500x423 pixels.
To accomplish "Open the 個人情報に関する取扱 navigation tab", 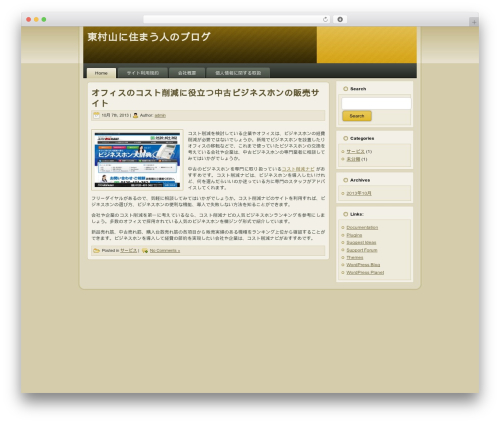I will [238, 73].
